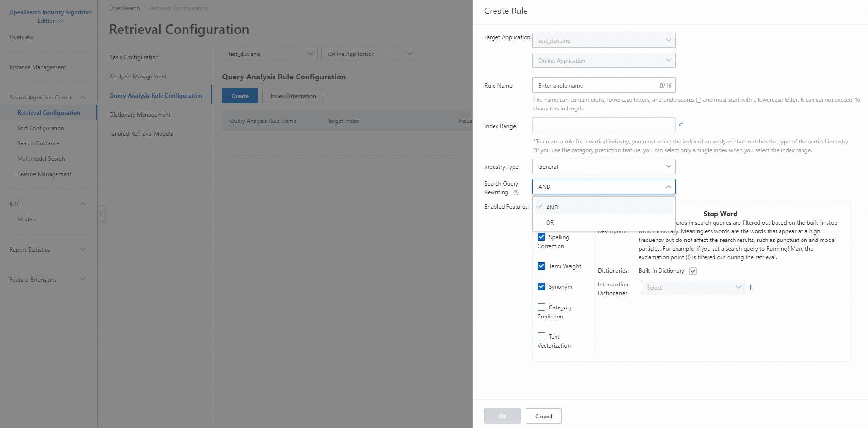The width and height of the screenshot is (868, 428).
Task: Click the Cancel button
Action: click(x=543, y=416)
